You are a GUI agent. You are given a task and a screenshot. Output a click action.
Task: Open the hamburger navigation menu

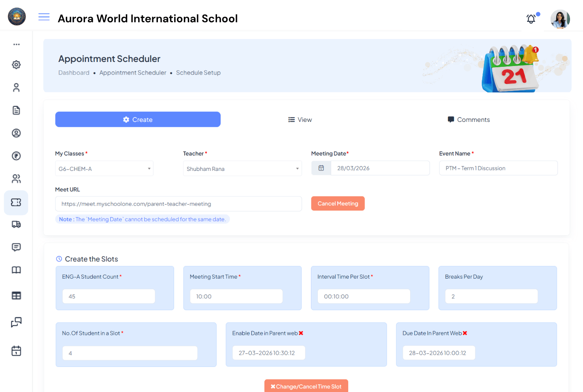44,17
